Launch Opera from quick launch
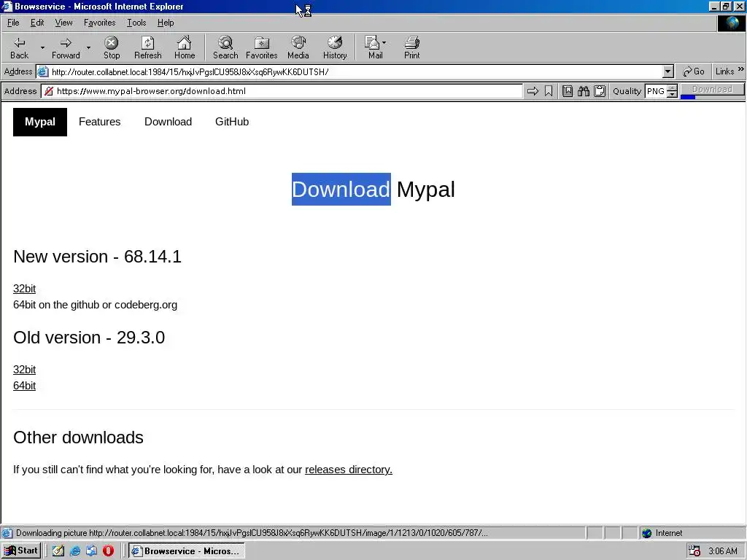 108,551
